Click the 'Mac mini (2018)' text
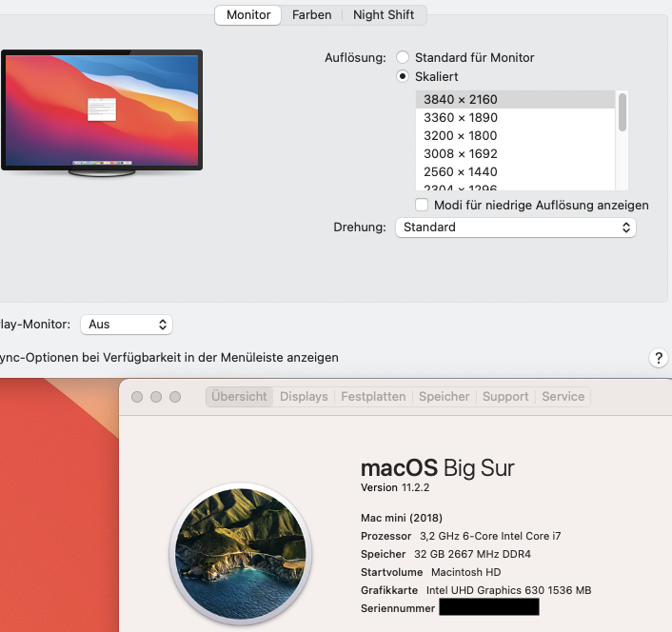The image size is (672, 632). (x=402, y=518)
